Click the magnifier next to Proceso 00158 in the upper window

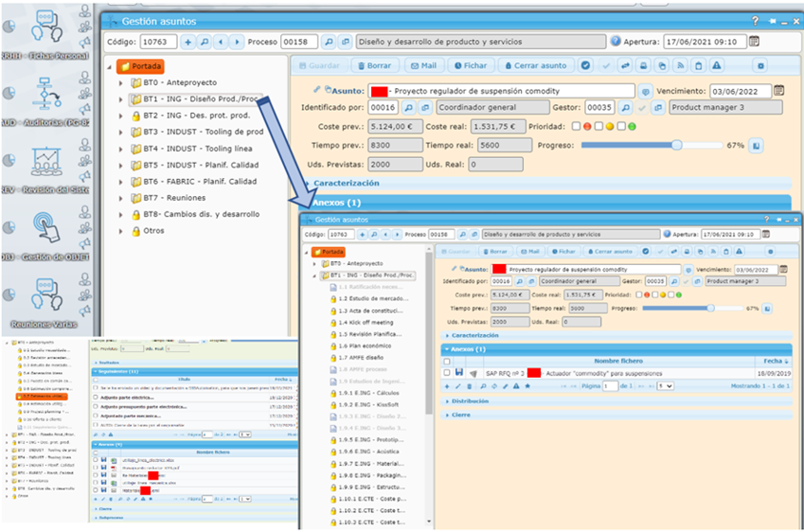pyautogui.click(x=329, y=42)
